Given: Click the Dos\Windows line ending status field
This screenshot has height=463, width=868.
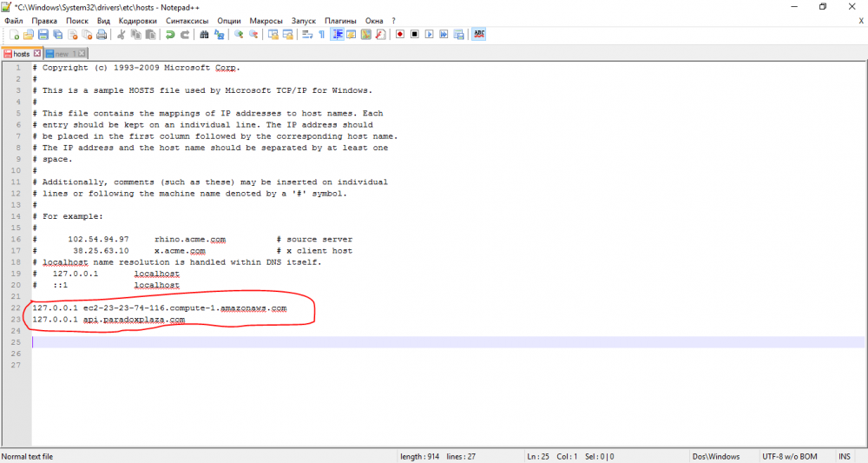Looking at the screenshot, I should (716, 456).
